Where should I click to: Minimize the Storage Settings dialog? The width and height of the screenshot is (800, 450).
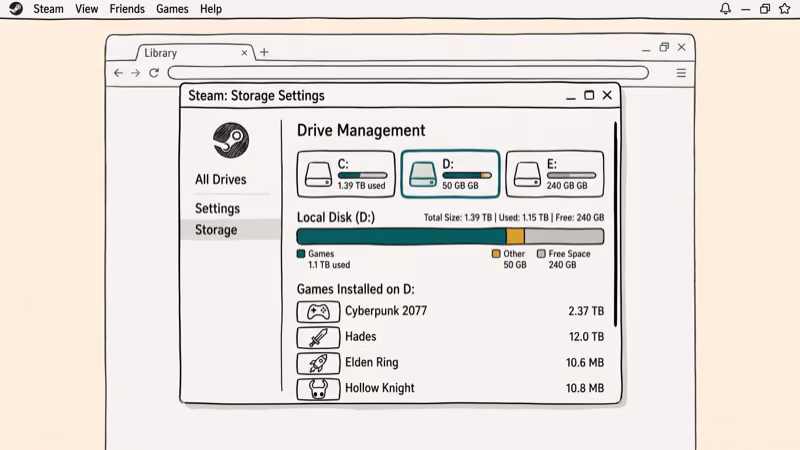(x=571, y=97)
